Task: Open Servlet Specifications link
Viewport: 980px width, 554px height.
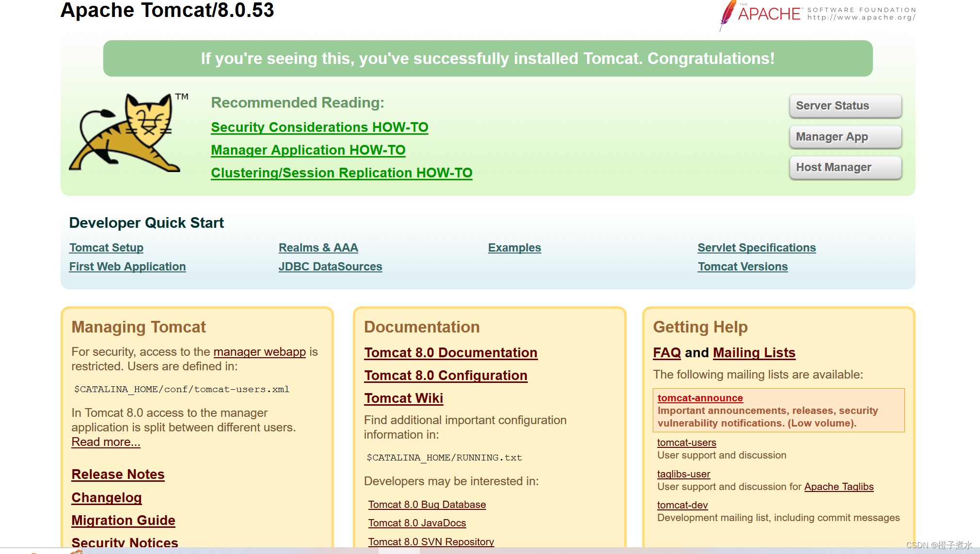Action: coord(756,248)
